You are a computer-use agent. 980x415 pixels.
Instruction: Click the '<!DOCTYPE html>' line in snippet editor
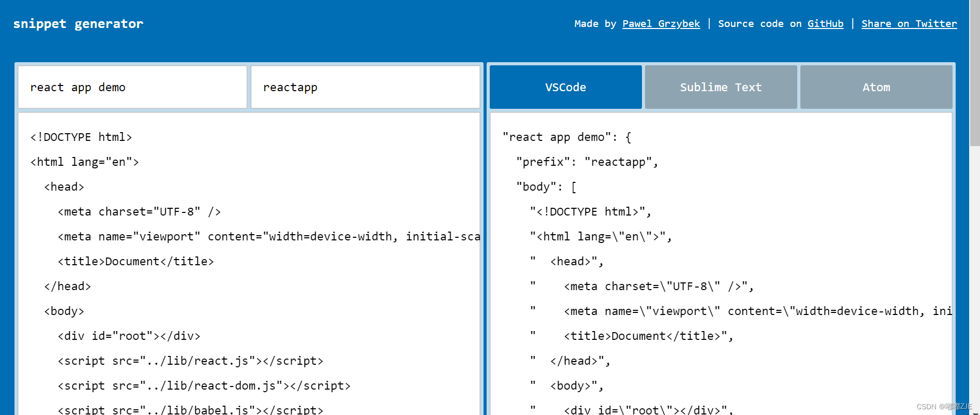click(x=81, y=137)
